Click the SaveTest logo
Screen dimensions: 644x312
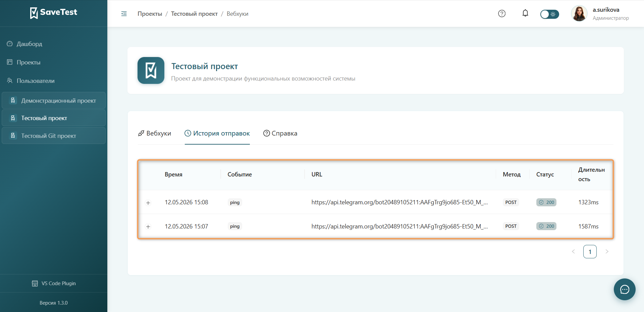click(x=54, y=13)
